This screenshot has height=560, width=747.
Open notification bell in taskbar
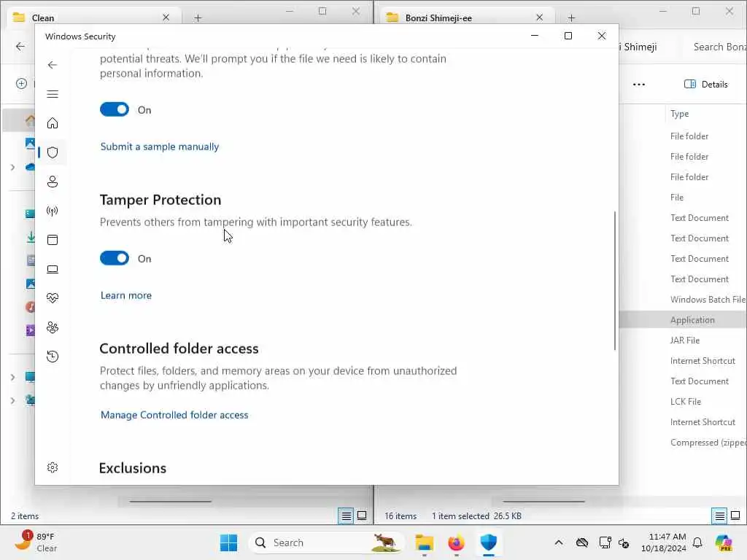[697, 542]
